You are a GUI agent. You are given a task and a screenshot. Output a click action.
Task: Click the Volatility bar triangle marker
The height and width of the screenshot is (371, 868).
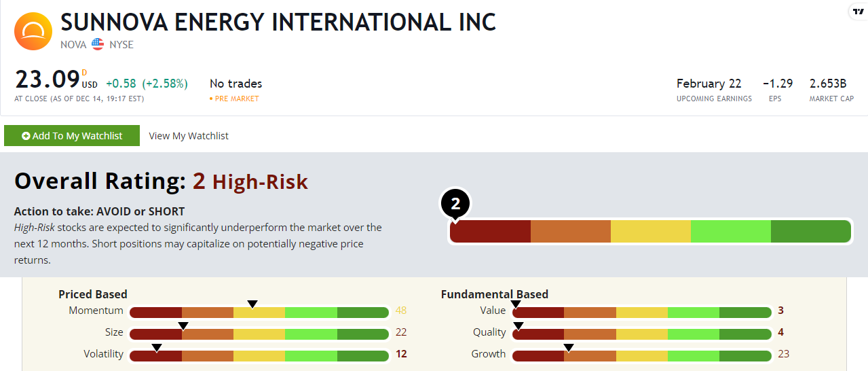pyautogui.click(x=157, y=347)
